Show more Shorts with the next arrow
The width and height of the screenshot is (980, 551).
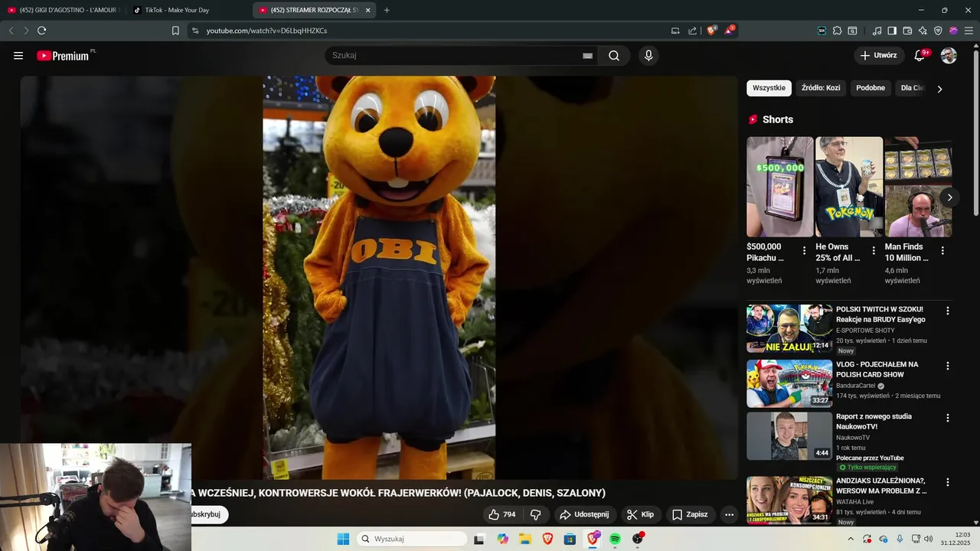(x=949, y=197)
